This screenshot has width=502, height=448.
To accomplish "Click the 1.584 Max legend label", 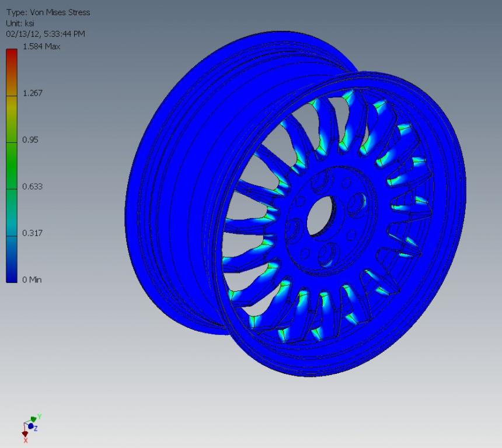I will point(41,47).
